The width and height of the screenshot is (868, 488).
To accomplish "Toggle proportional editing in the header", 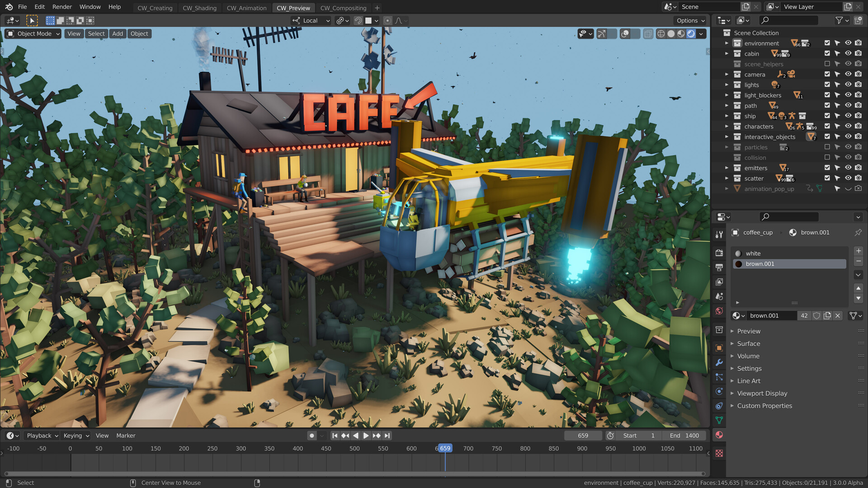I will pyautogui.click(x=387, y=20).
